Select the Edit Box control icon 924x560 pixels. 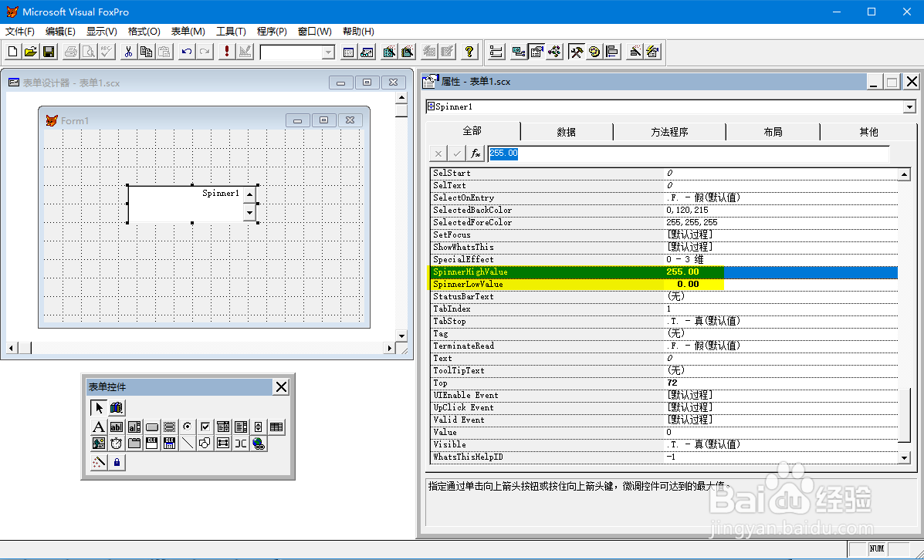134,427
